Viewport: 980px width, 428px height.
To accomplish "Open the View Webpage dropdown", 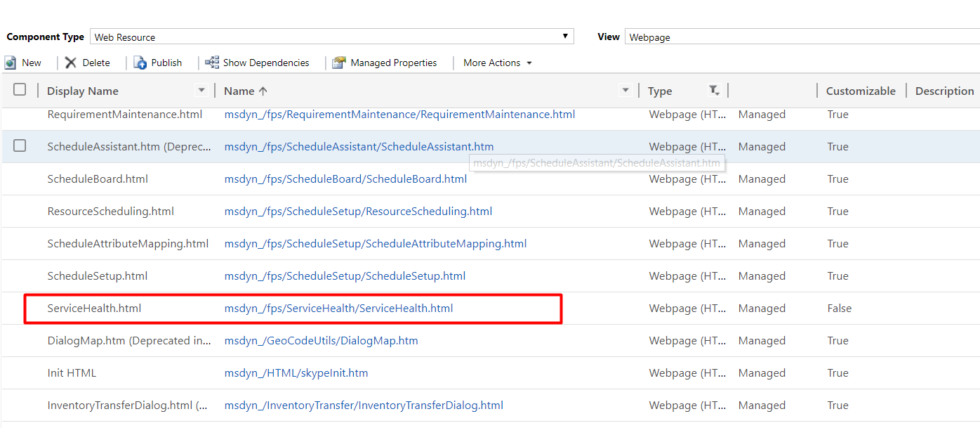I will coord(802,37).
